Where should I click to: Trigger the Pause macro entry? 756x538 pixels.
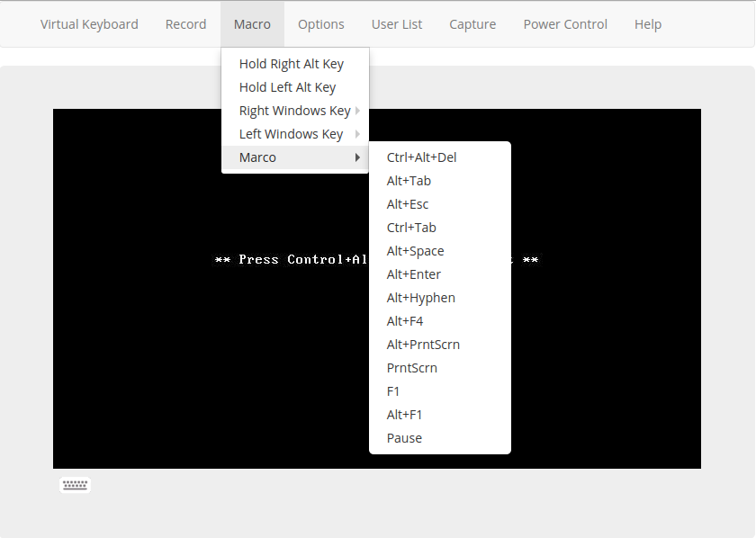click(x=404, y=438)
